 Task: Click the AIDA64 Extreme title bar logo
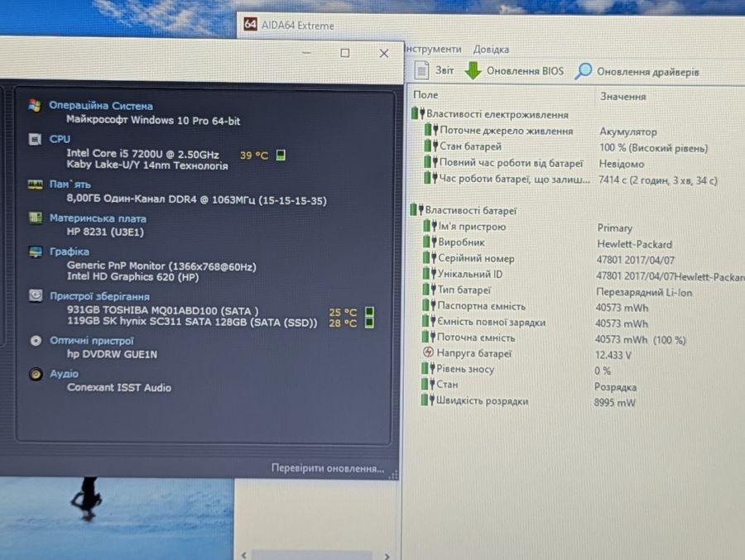point(250,24)
